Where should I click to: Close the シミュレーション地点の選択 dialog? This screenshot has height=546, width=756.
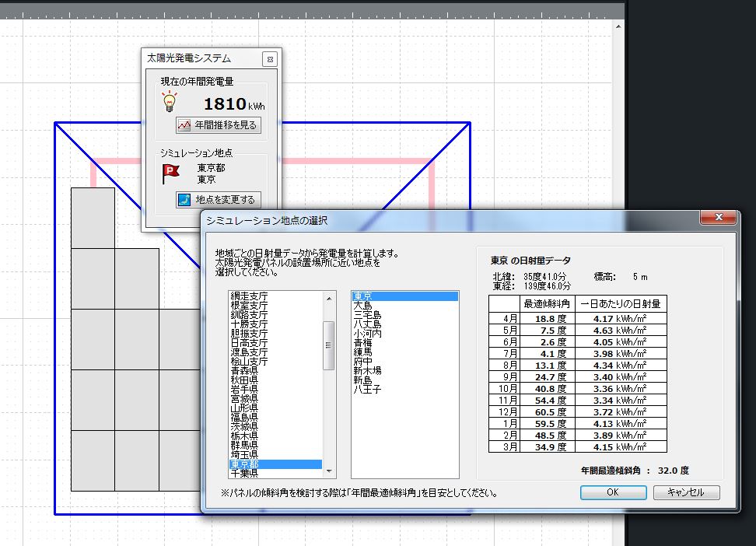point(717,218)
